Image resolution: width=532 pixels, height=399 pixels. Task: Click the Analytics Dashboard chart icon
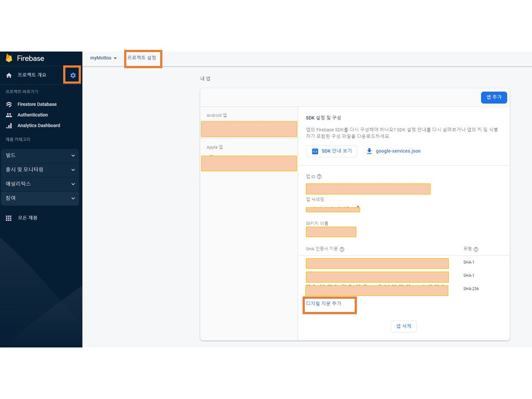coord(9,126)
